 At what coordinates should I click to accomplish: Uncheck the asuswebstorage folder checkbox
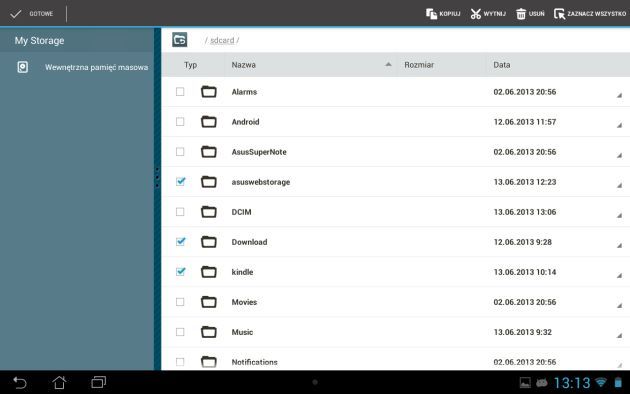(180, 182)
